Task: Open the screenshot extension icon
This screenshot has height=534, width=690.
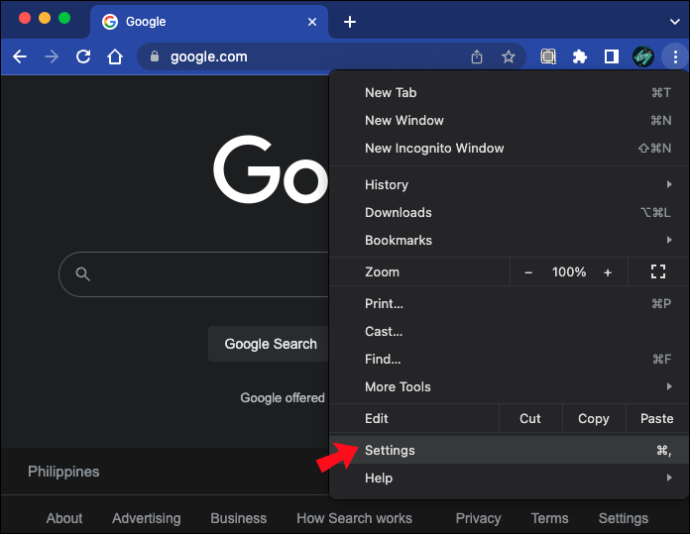Action: [548, 57]
